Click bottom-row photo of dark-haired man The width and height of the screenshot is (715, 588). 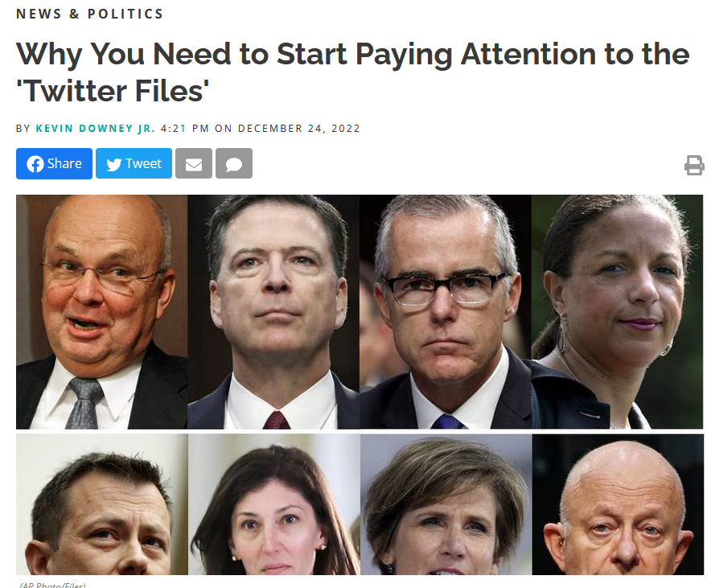101,504
